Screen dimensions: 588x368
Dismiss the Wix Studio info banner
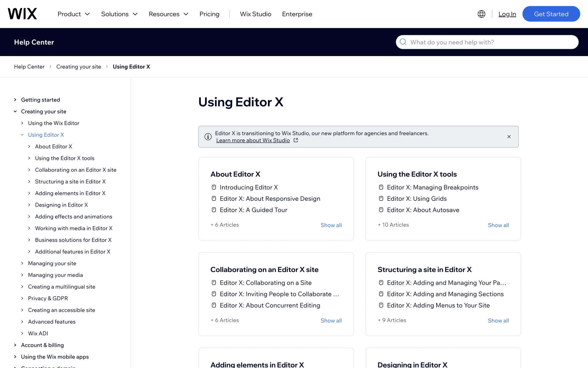(509, 137)
